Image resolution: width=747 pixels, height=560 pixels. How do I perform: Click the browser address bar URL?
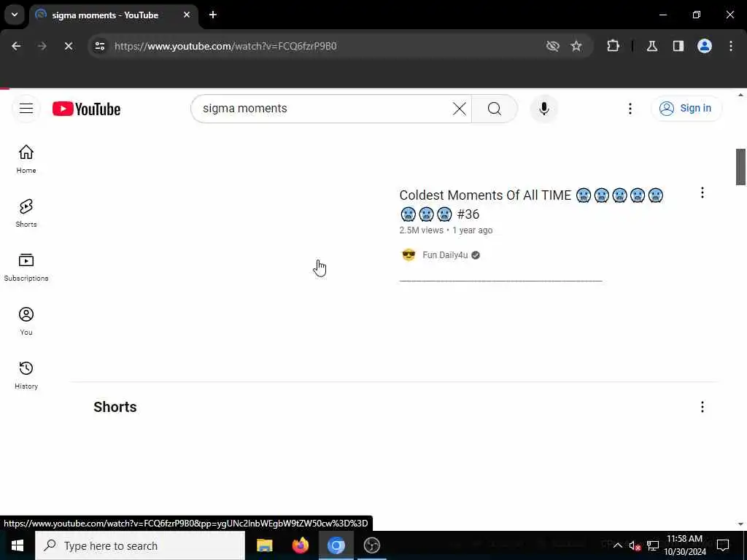[225, 46]
